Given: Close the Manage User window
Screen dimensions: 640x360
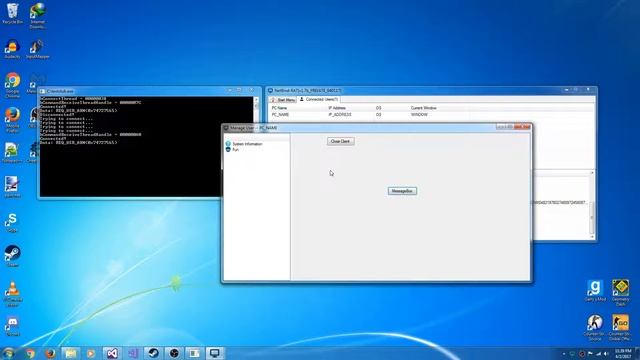Looking at the screenshot, I should (x=522, y=127).
